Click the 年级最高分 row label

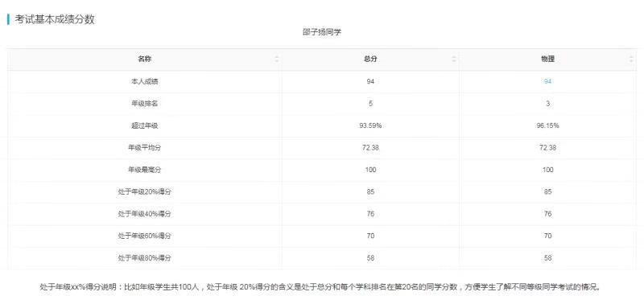145,170
